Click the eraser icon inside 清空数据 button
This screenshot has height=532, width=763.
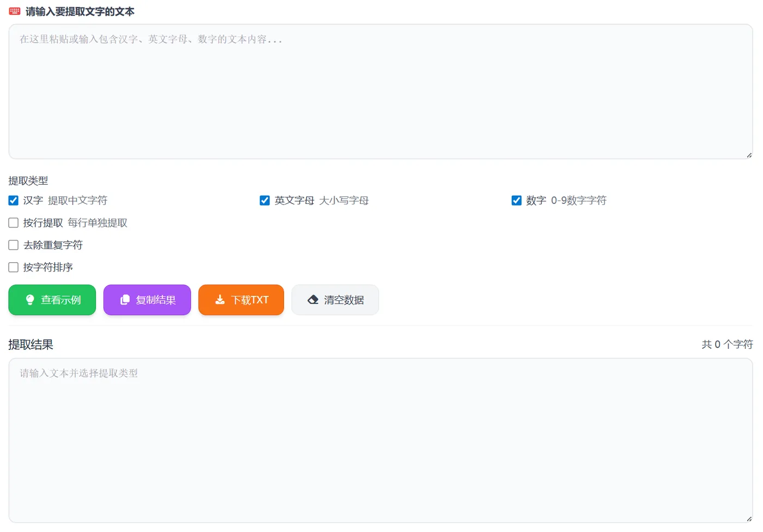click(313, 299)
